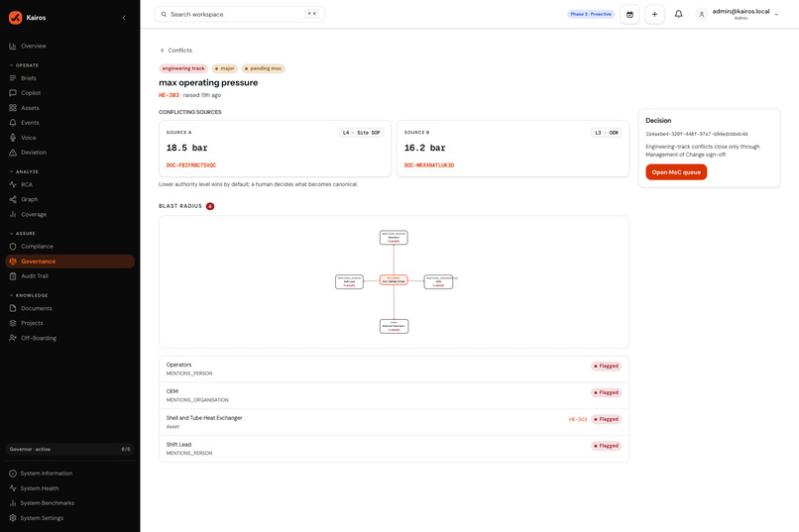The height and width of the screenshot is (532, 799).
Task: Click the System Health pulse icon
Action: click(x=13, y=488)
